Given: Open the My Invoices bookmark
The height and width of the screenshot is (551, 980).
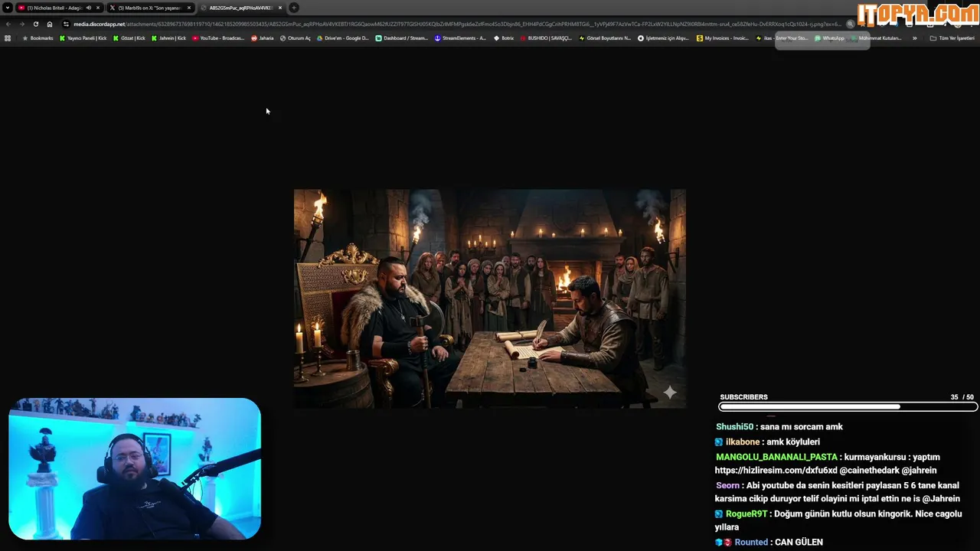Looking at the screenshot, I should [723, 37].
